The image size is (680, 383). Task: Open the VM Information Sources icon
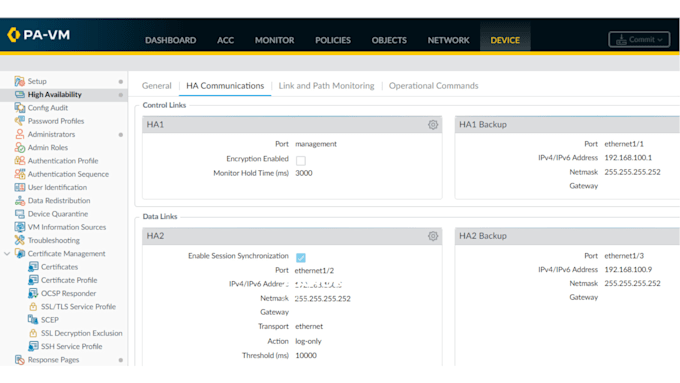click(20, 227)
